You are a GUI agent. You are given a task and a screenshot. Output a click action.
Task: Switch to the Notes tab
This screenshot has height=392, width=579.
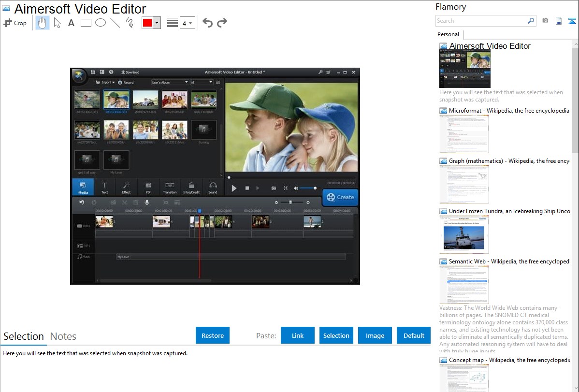(63, 336)
